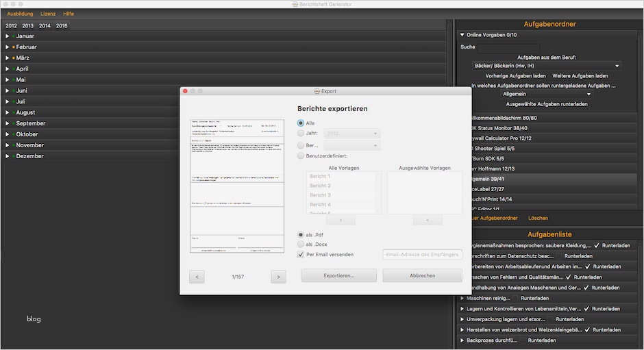This screenshot has width=644, height=350.
Task: Select the 'Benutzerdefiniert' radio option
Action: [301, 156]
